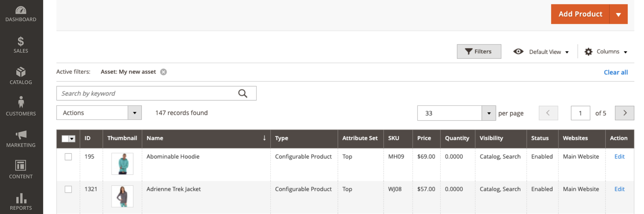Click the search magnifier icon

243,93
